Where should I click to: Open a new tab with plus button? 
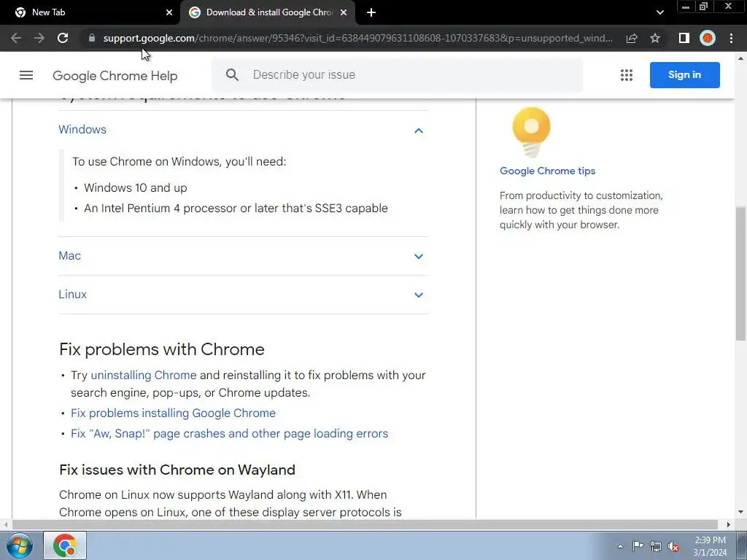click(x=371, y=12)
